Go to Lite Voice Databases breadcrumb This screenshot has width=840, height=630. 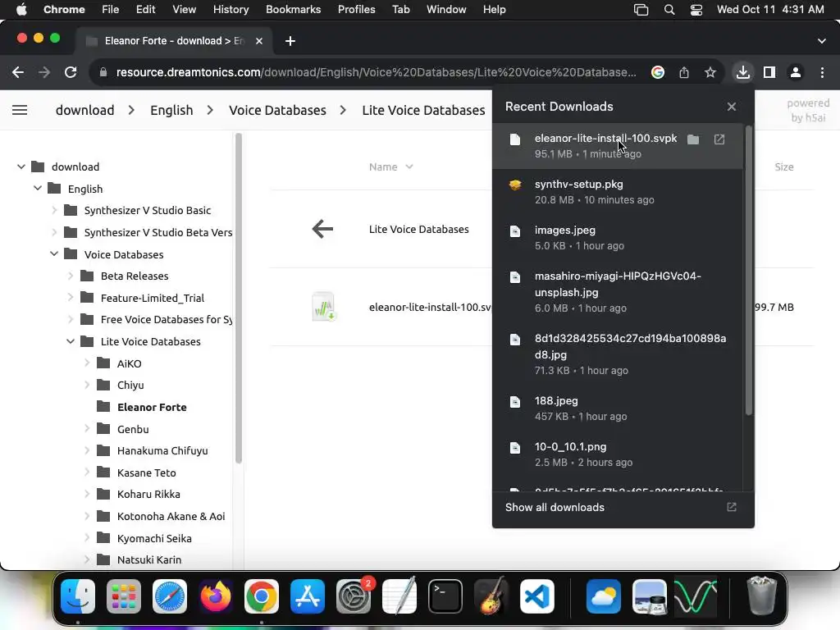424,110
